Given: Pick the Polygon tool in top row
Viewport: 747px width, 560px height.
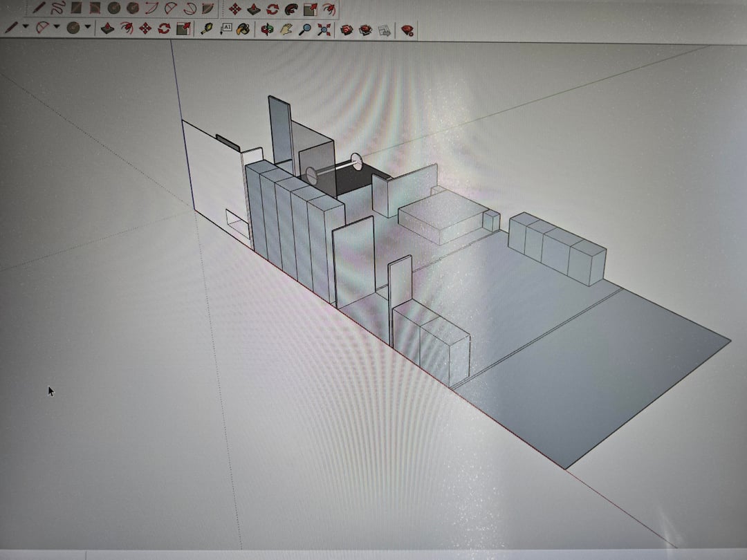Looking at the screenshot, I should [133, 8].
